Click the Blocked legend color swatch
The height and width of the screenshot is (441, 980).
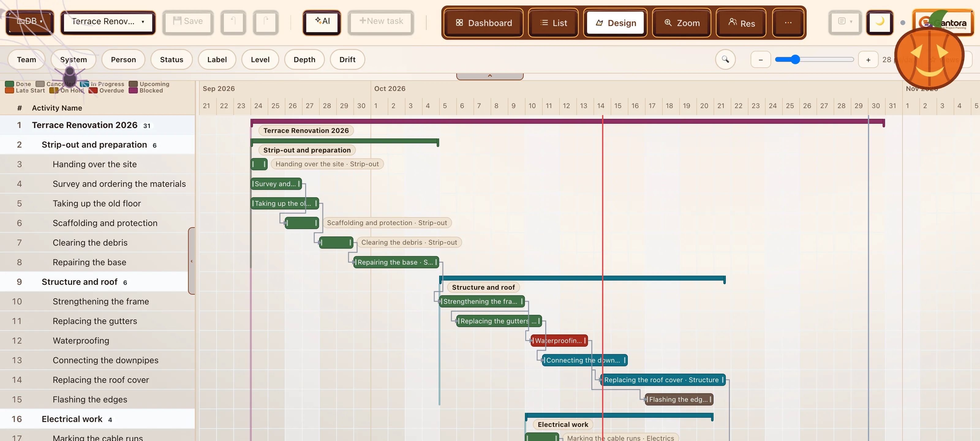pos(133,91)
